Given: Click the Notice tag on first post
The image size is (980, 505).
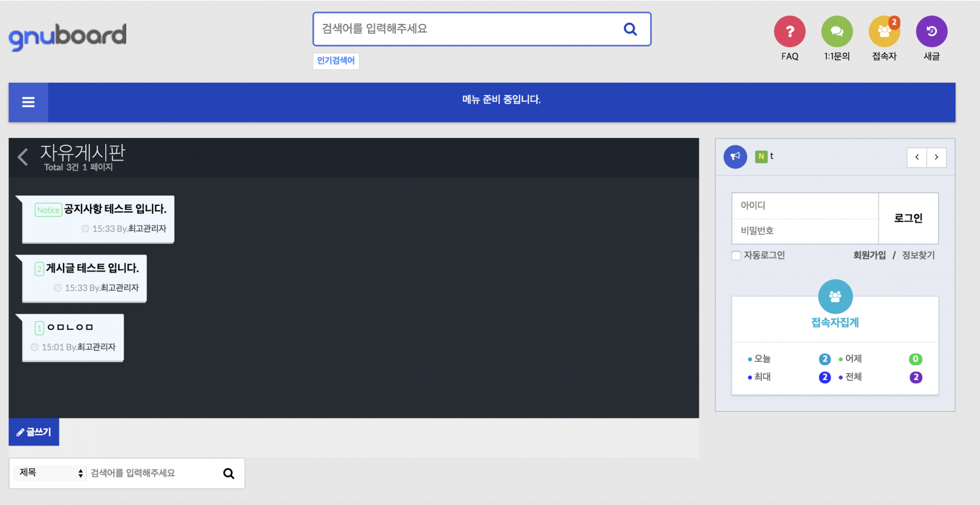Looking at the screenshot, I should click(48, 210).
